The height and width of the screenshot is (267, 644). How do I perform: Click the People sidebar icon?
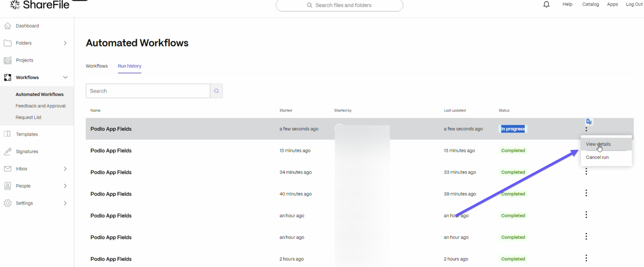pyautogui.click(x=8, y=186)
